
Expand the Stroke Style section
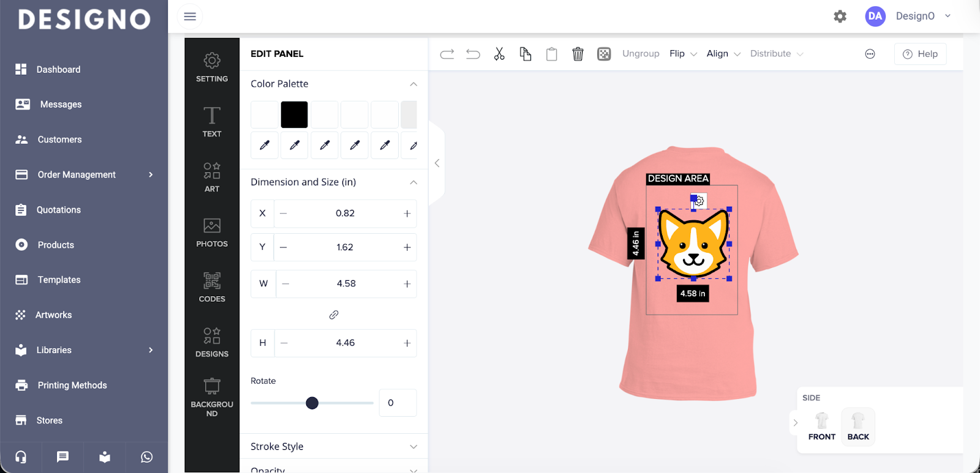[x=333, y=447]
